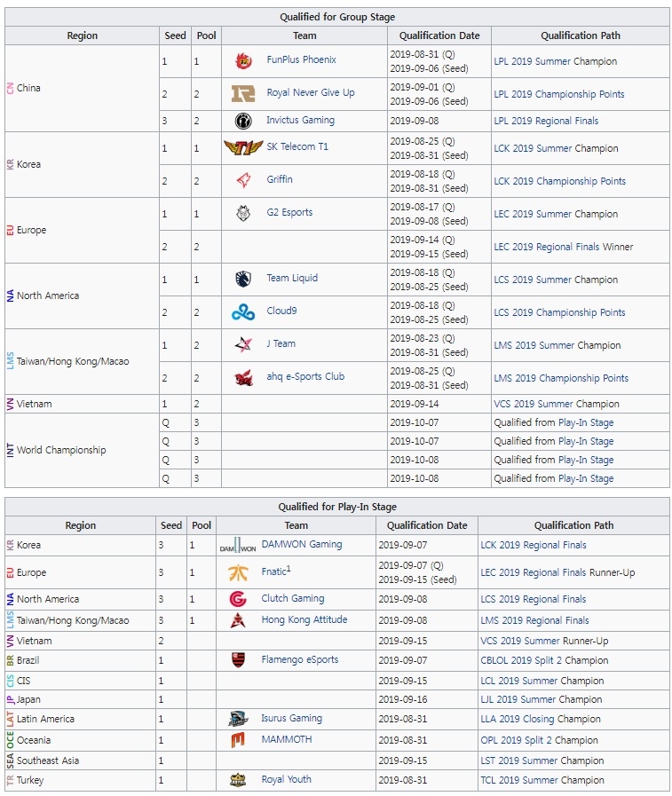Viewport: 672px width, 796px height.
Task: Click the J Team logo icon
Action: click(242, 344)
